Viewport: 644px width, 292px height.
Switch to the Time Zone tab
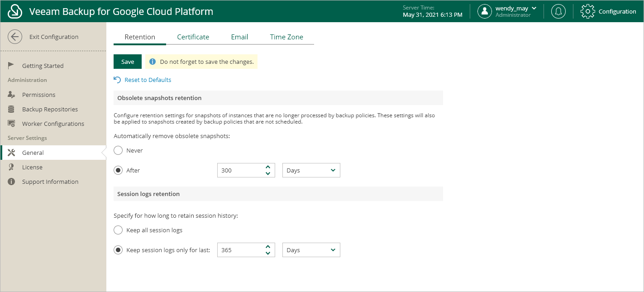(x=286, y=37)
